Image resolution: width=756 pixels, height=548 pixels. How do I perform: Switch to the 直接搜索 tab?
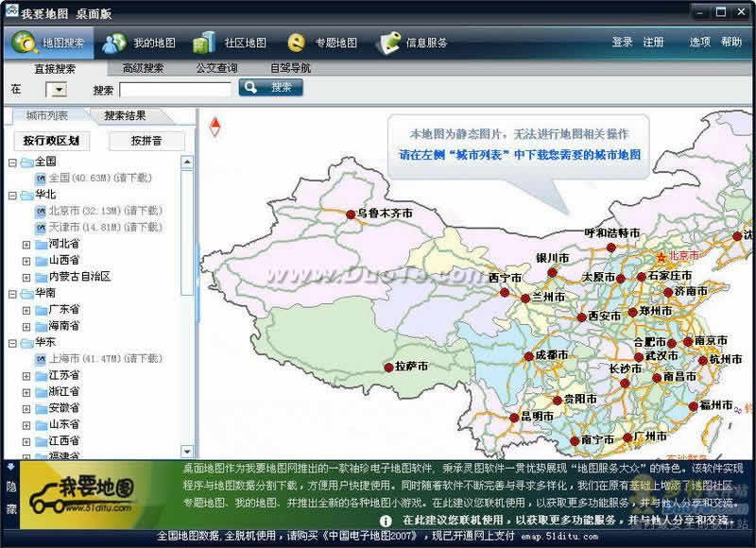pyautogui.click(x=55, y=69)
